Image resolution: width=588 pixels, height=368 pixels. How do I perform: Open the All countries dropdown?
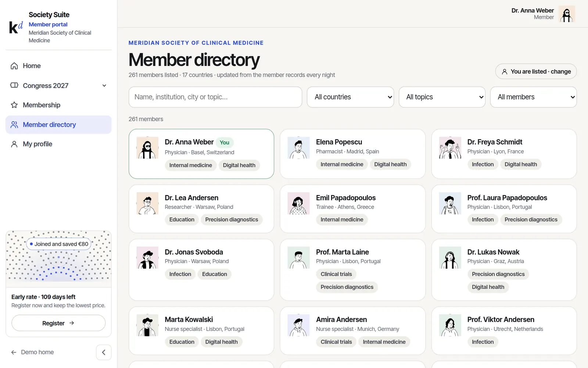[x=350, y=97]
